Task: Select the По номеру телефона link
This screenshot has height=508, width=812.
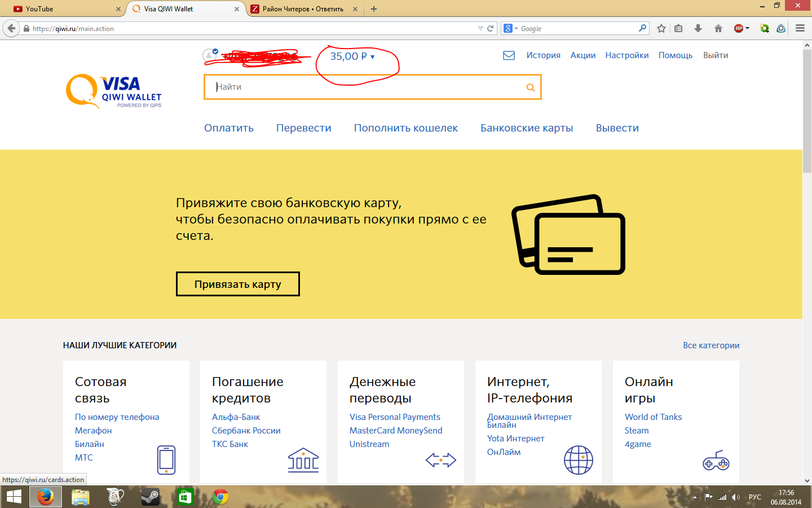Action: (x=117, y=417)
